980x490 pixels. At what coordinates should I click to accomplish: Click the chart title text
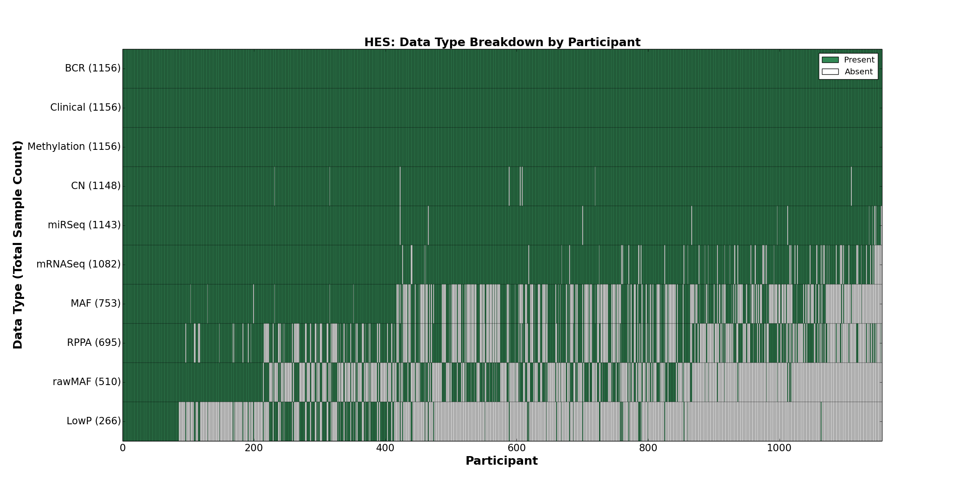coord(502,42)
